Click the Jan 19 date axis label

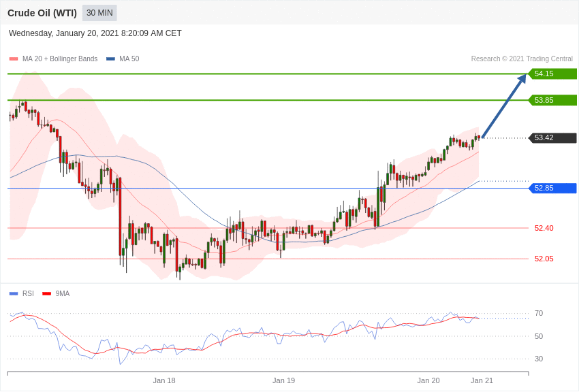(x=283, y=380)
